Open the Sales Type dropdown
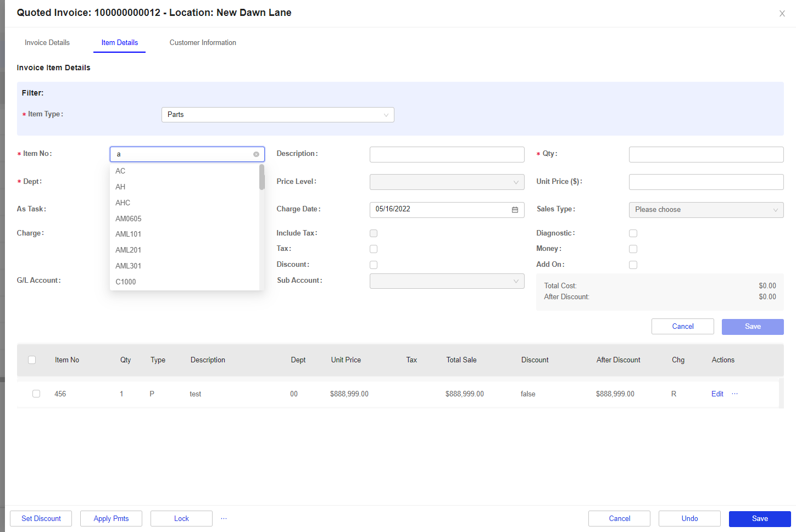The width and height of the screenshot is (796, 532). coord(706,210)
